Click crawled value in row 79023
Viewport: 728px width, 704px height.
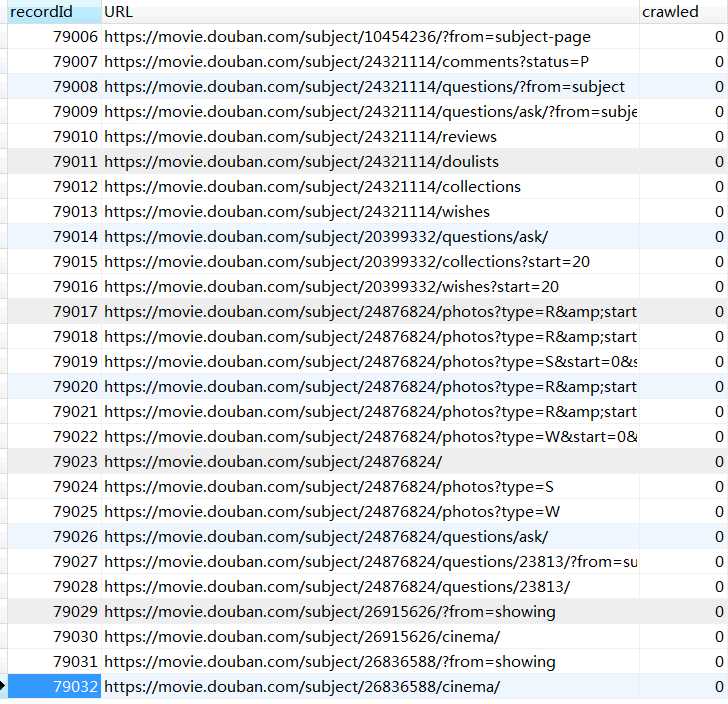[x=719, y=462]
